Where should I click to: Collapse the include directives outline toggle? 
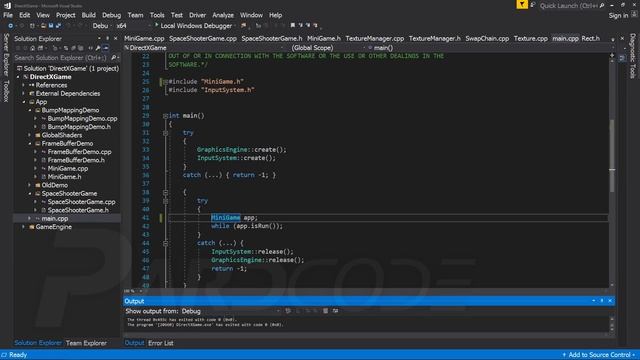pyautogui.click(x=165, y=82)
